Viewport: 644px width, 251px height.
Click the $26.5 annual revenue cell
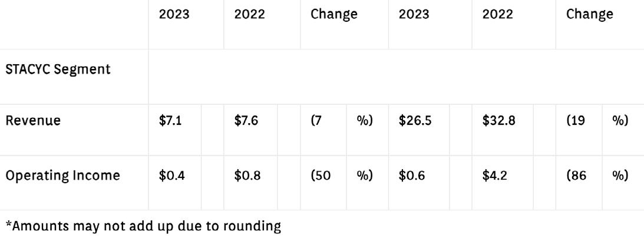(415, 121)
